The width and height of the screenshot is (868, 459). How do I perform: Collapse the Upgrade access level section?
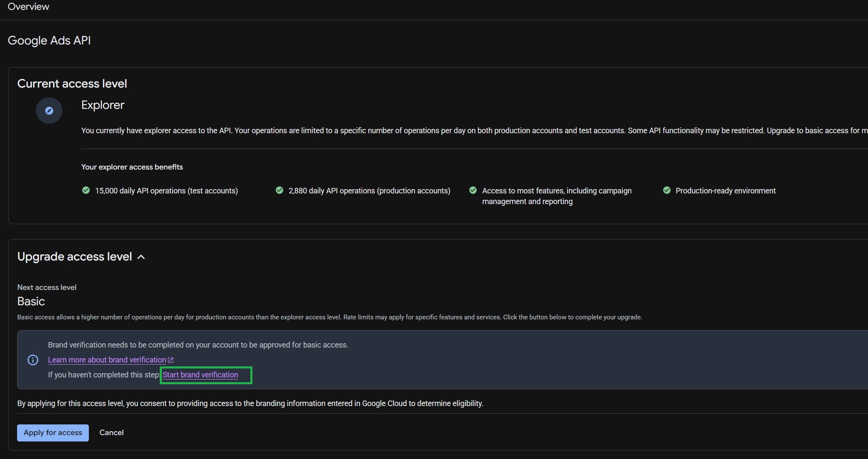pos(141,257)
